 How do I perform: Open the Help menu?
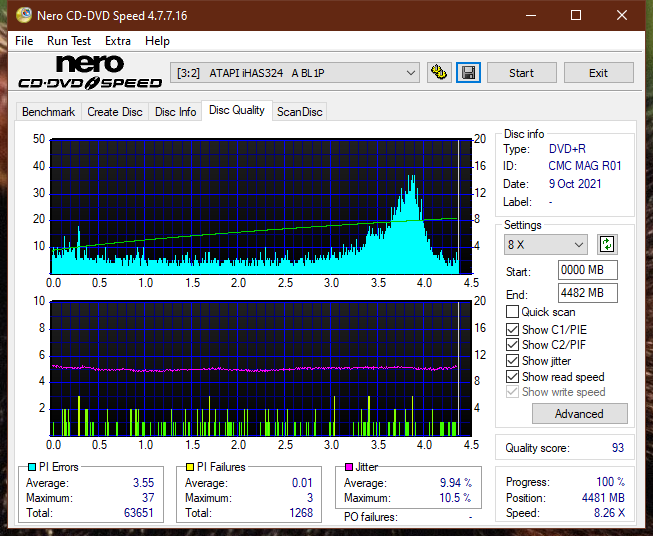[x=157, y=41]
